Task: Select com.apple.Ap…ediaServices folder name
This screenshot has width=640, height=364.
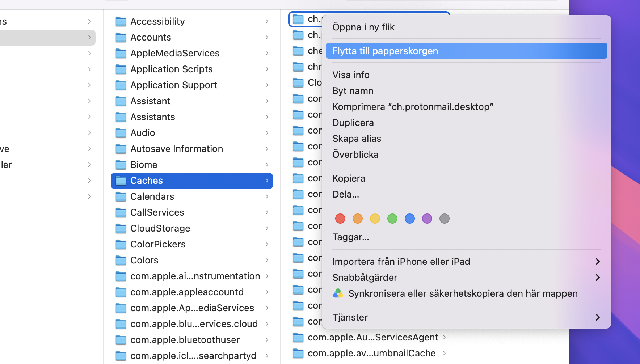Action: point(192,308)
